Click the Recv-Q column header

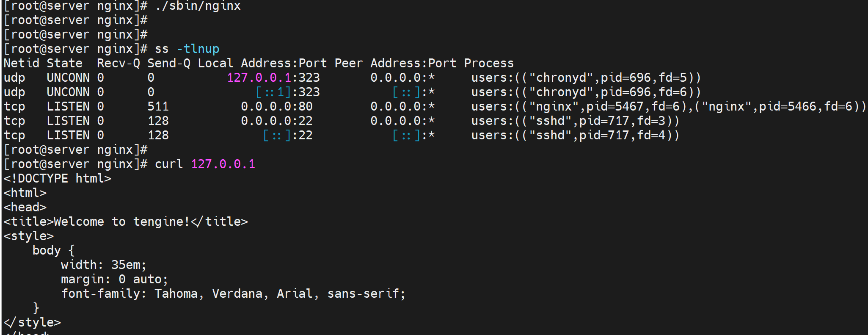[118, 64]
